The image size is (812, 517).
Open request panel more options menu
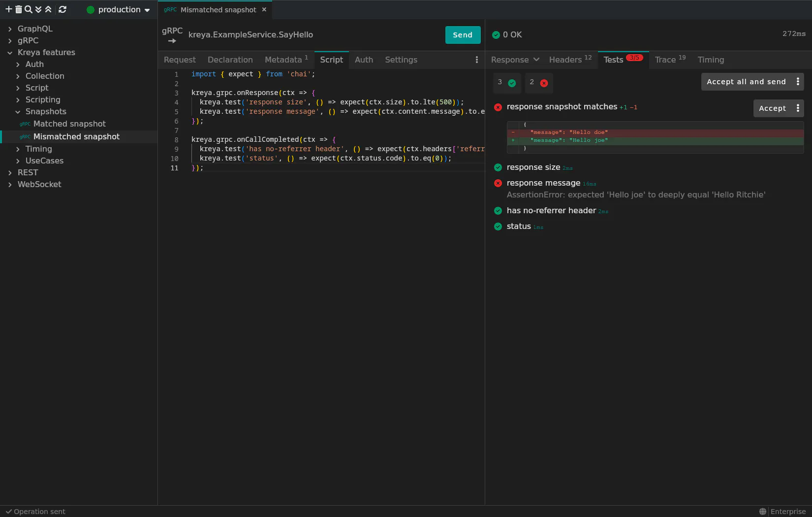476,60
